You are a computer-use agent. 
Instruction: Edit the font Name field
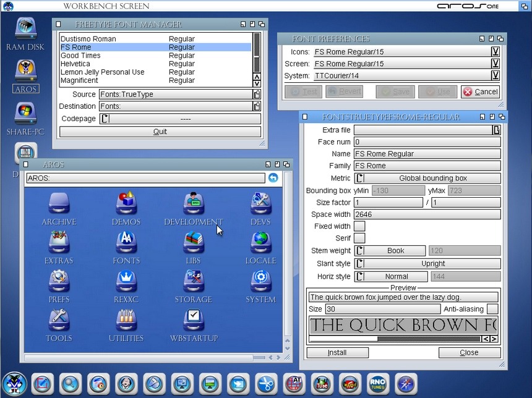[427, 153]
